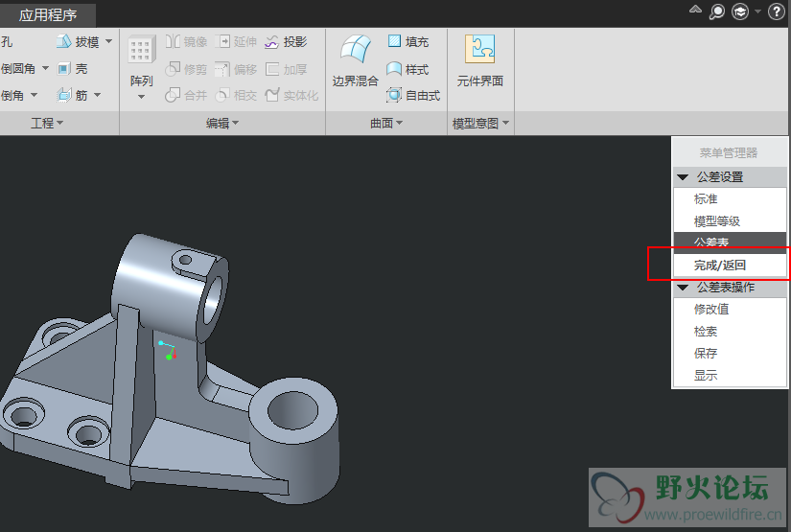The width and height of the screenshot is (791, 532).
Task: Open the learning connector graduation-cap icon
Action: 740,12
